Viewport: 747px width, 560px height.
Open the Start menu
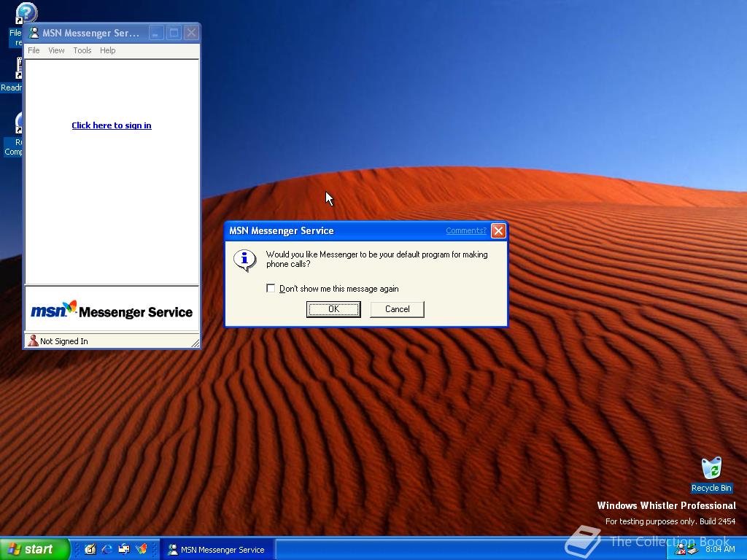(34, 550)
